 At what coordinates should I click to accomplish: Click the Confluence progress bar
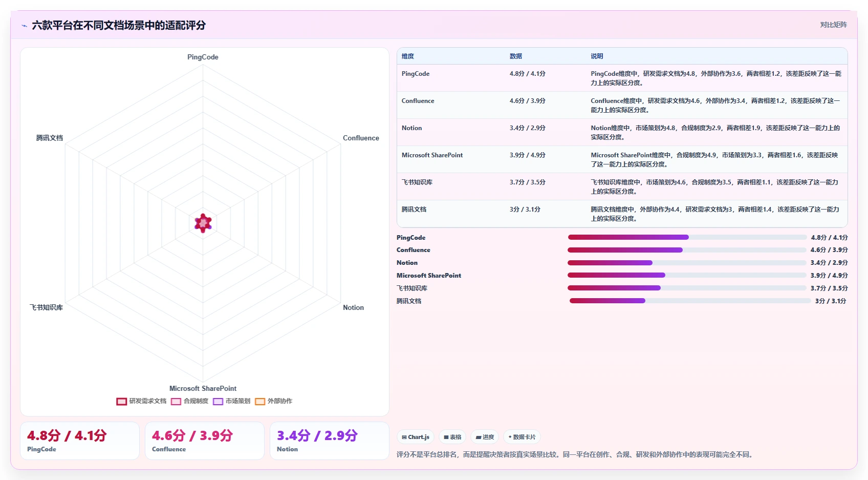point(687,250)
